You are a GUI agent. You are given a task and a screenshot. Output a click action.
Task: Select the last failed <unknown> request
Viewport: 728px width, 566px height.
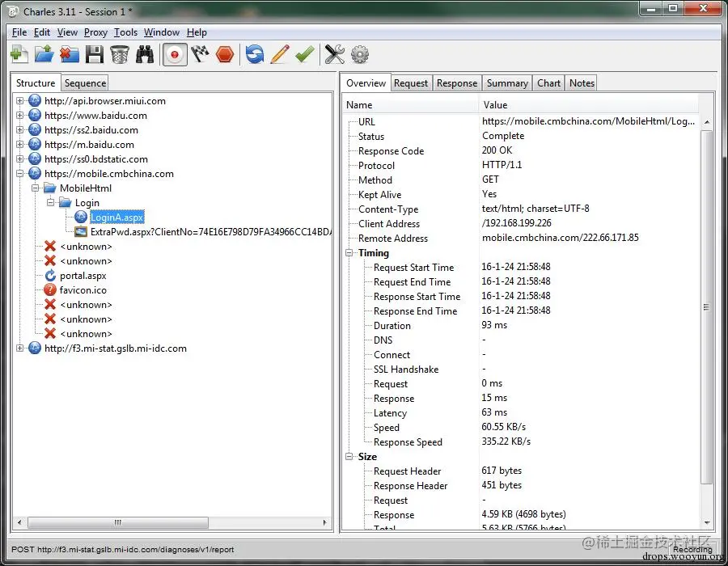(86, 334)
